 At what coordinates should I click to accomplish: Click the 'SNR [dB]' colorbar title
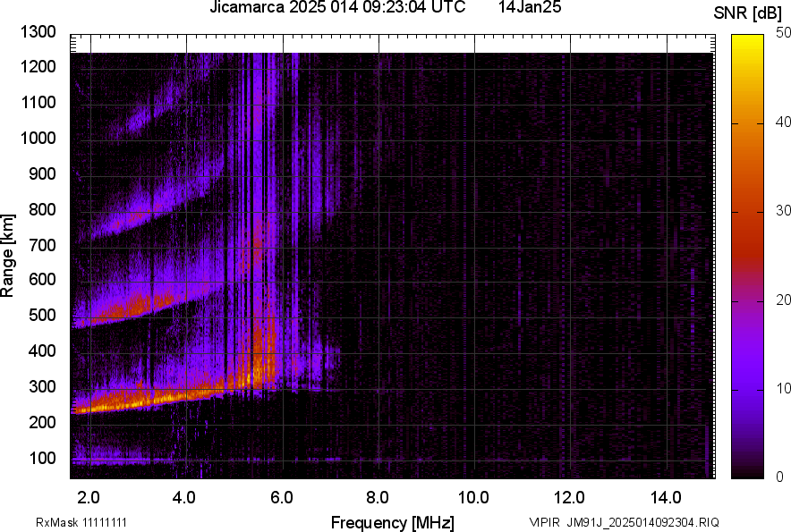click(748, 13)
